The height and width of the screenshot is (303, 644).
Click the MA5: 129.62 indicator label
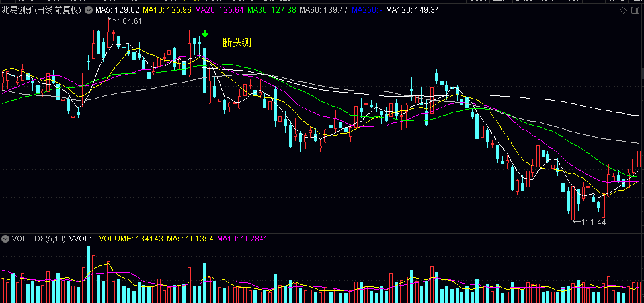pos(117,10)
